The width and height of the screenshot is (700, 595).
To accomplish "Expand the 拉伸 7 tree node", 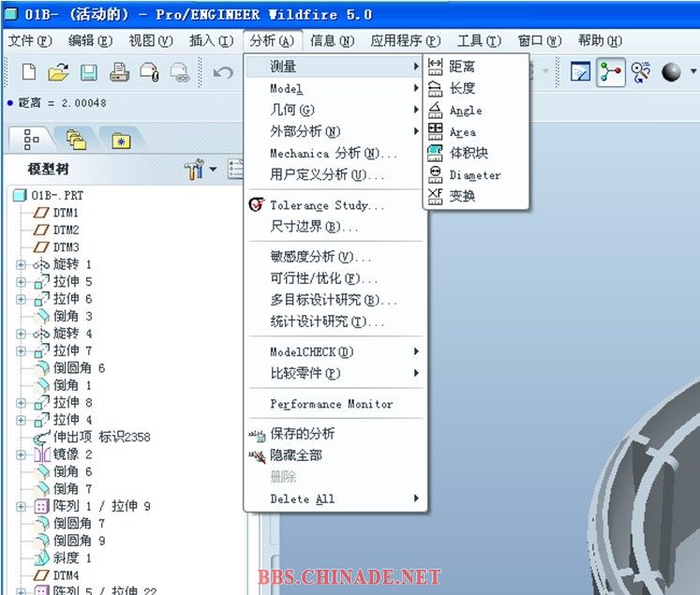I will tap(21, 350).
